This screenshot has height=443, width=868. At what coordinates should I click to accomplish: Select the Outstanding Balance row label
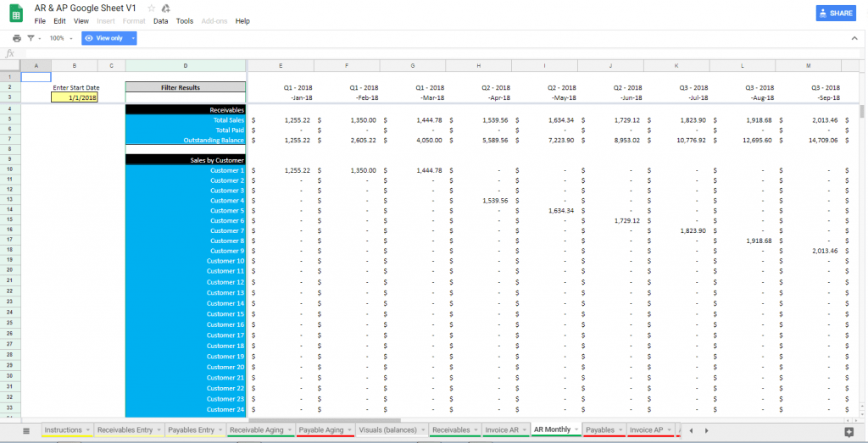coord(186,140)
